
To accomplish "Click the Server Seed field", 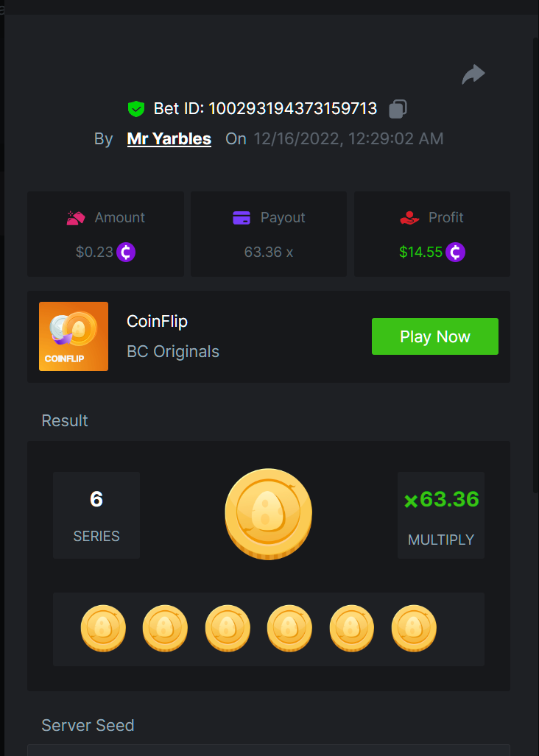I will (269, 750).
